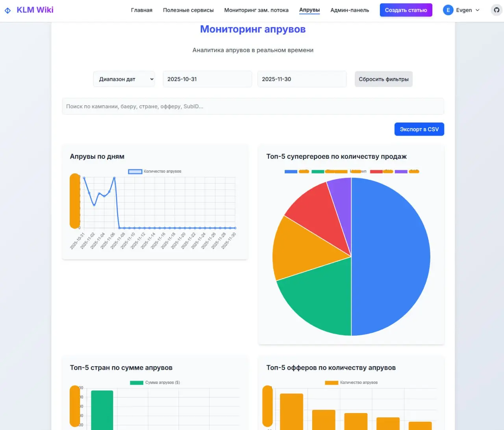Click the Топ-5 офферов по количеству апрувов title

(x=331, y=368)
